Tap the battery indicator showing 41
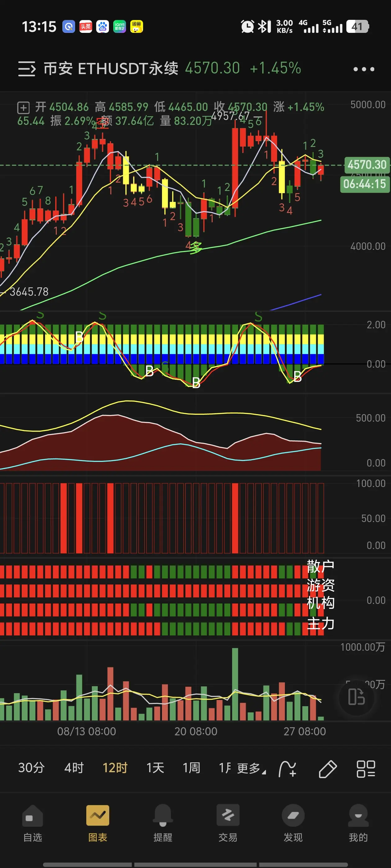 click(357, 27)
